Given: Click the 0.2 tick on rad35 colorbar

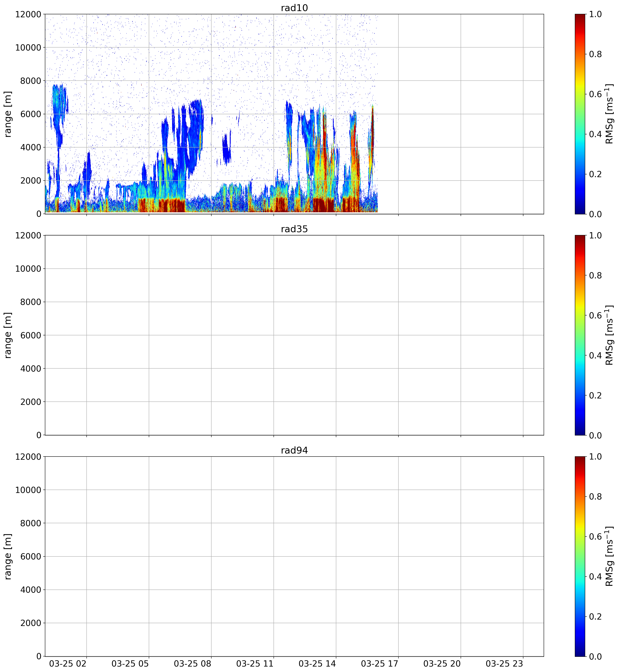Looking at the screenshot, I should click(595, 395).
